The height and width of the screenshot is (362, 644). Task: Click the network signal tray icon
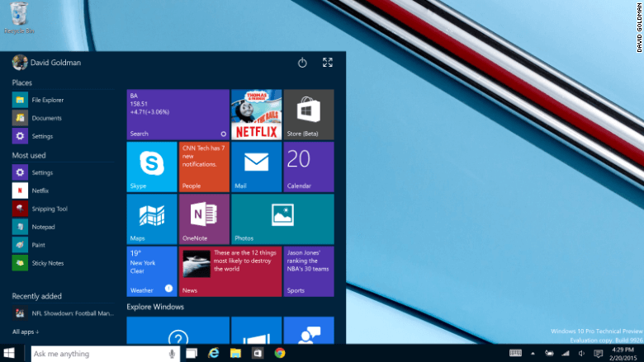pyautogui.click(x=566, y=353)
